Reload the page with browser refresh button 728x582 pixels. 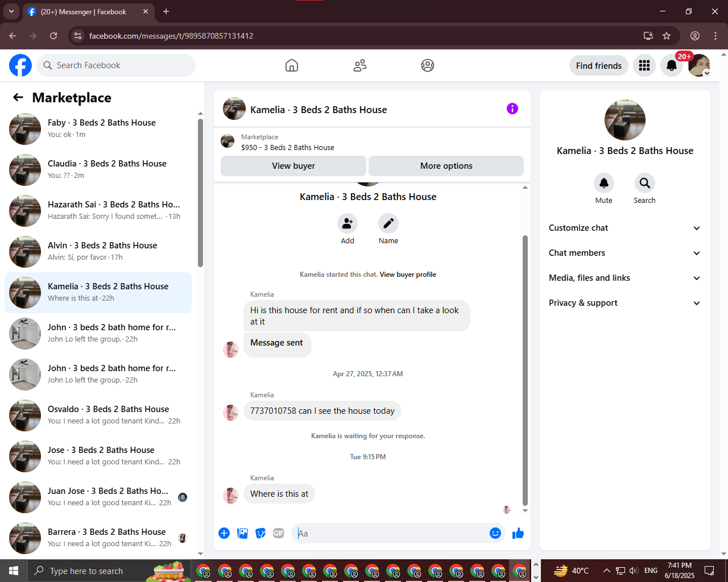pos(53,36)
